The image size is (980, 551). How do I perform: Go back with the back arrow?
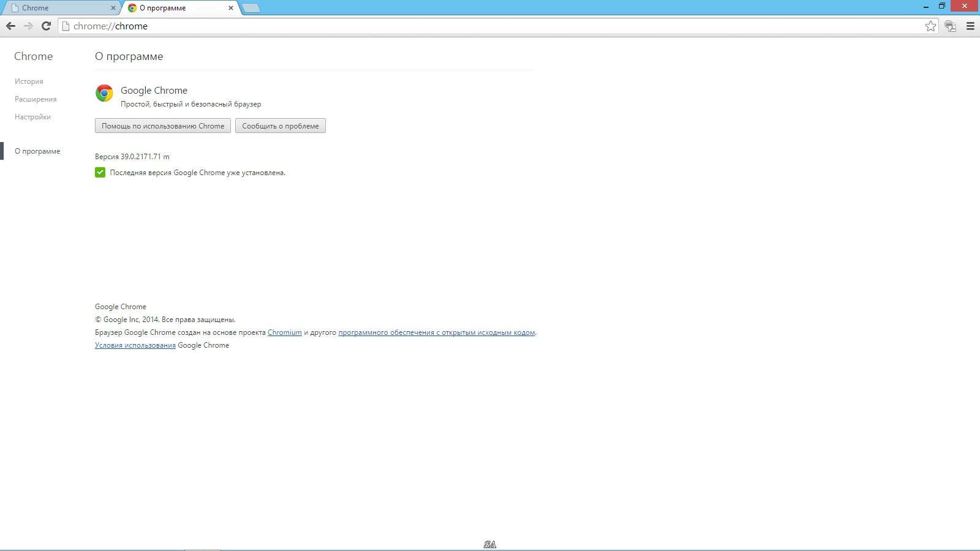tap(10, 26)
